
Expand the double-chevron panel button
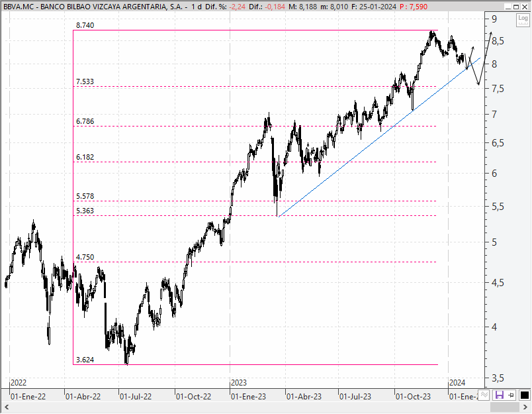(x=484, y=395)
